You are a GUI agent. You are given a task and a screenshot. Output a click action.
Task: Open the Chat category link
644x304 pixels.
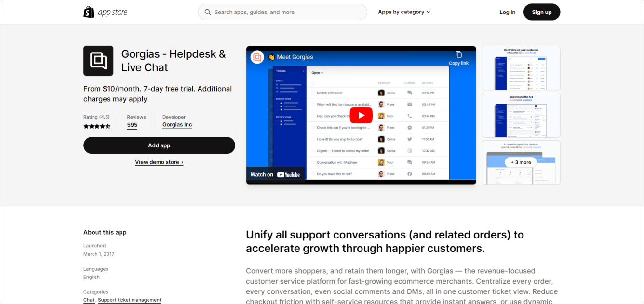pyautogui.click(x=89, y=300)
